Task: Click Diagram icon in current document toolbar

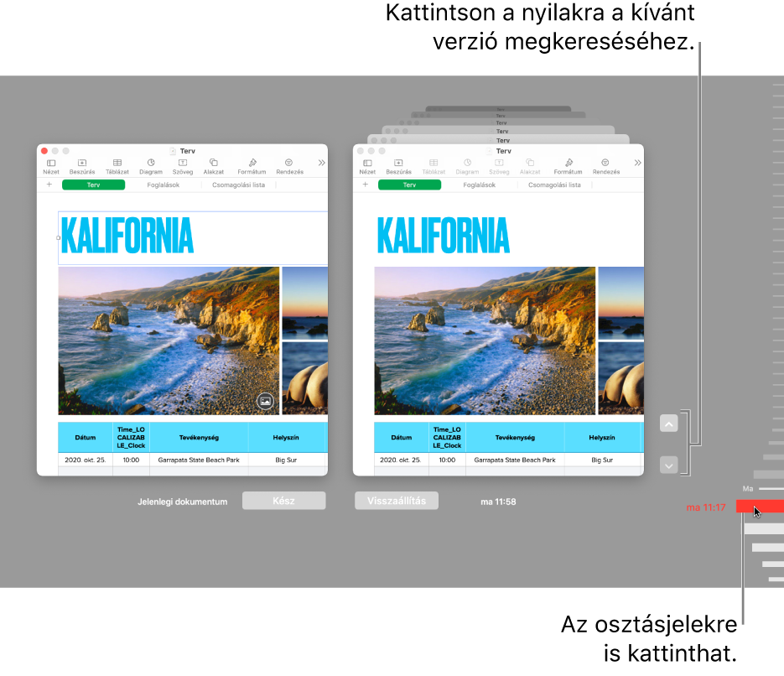Action: point(150,167)
